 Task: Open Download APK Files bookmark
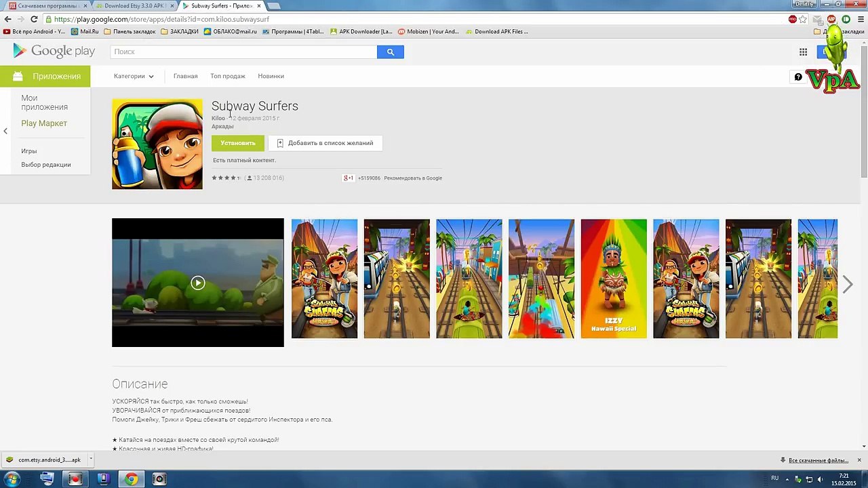click(497, 32)
